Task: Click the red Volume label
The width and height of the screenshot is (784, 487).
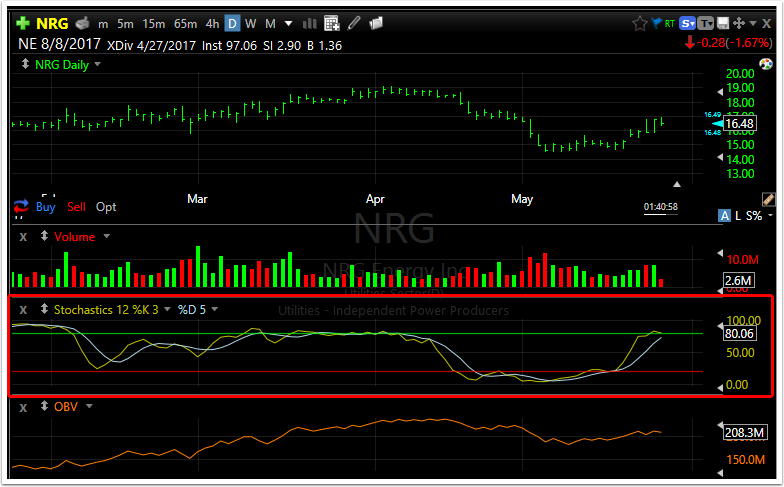Action: pyautogui.click(x=74, y=236)
